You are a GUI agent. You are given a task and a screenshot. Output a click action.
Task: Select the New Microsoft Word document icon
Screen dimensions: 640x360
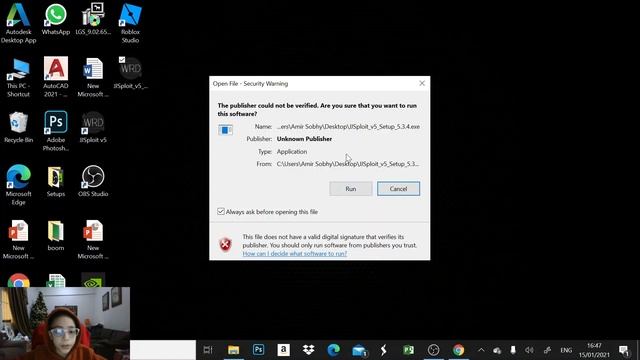[93, 78]
